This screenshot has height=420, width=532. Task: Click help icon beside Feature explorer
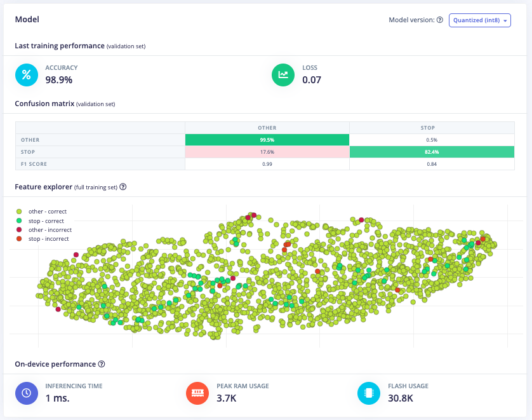tap(123, 187)
